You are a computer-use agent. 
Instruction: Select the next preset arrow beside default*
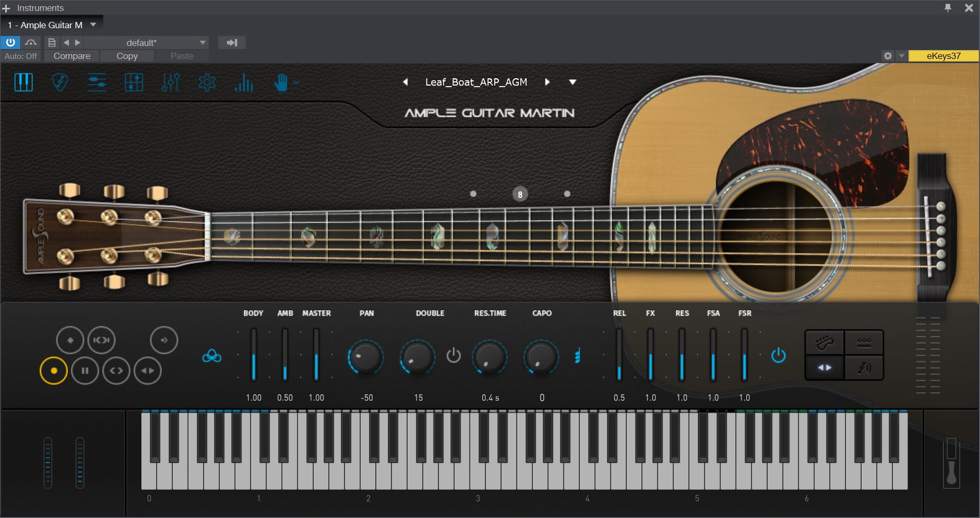[78, 42]
